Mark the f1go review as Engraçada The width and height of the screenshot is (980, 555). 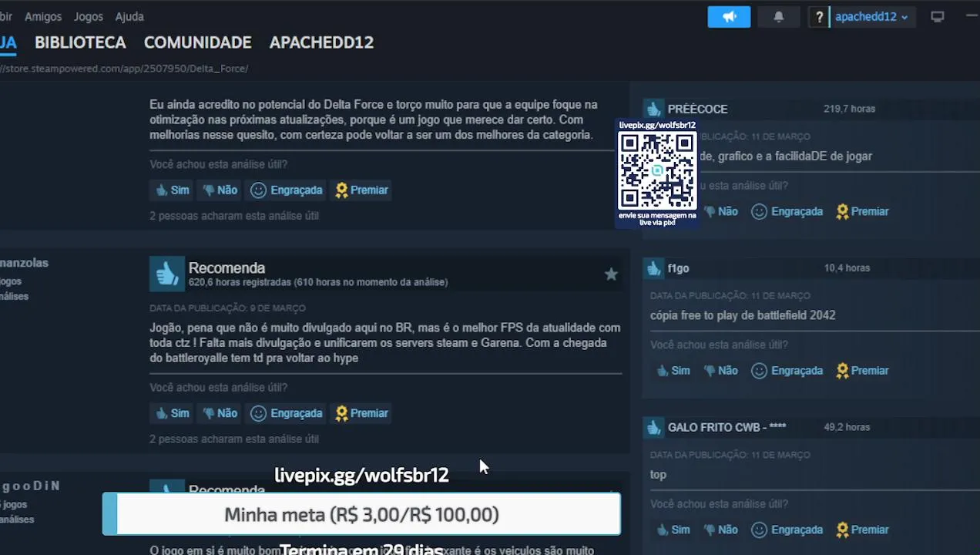pos(787,371)
